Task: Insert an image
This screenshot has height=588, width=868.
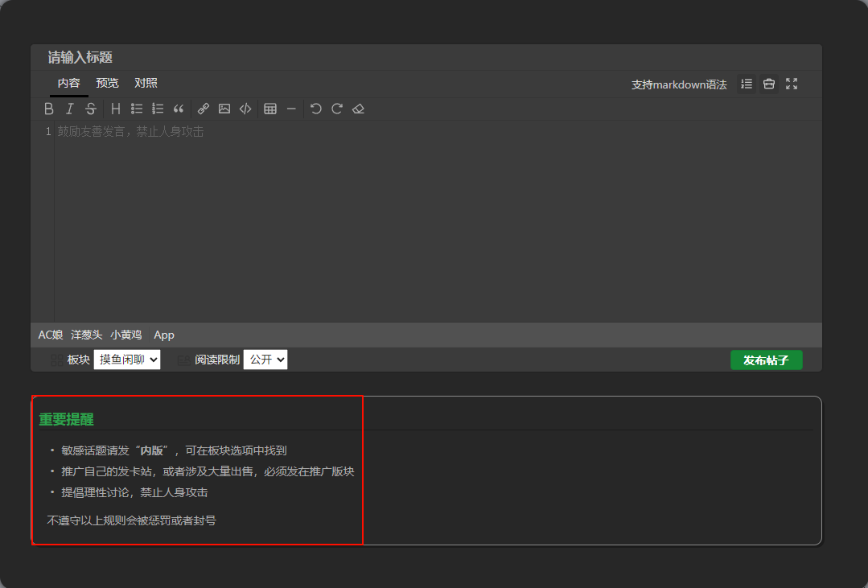Action: pyautogui.click(x=224, y=109)
